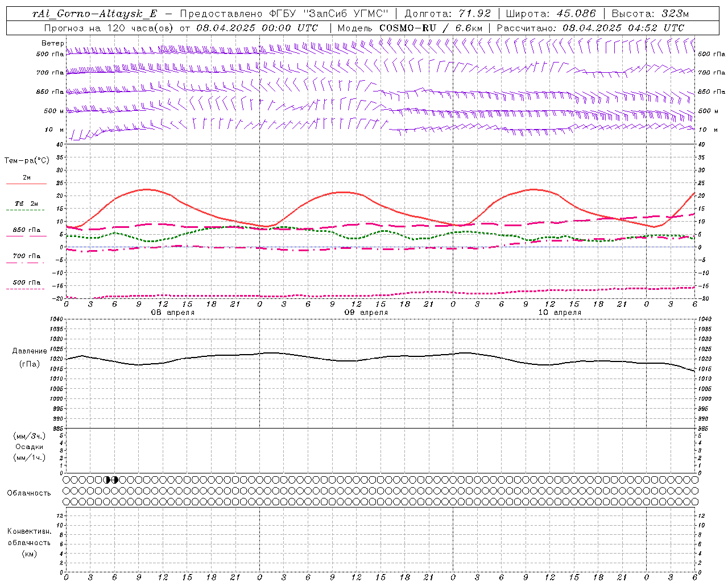Image resolution: width=728 pixels, height=582 pixels.
Task: Click the (мм/3ч.) precipitation unit label
Action: pos(30,436)
